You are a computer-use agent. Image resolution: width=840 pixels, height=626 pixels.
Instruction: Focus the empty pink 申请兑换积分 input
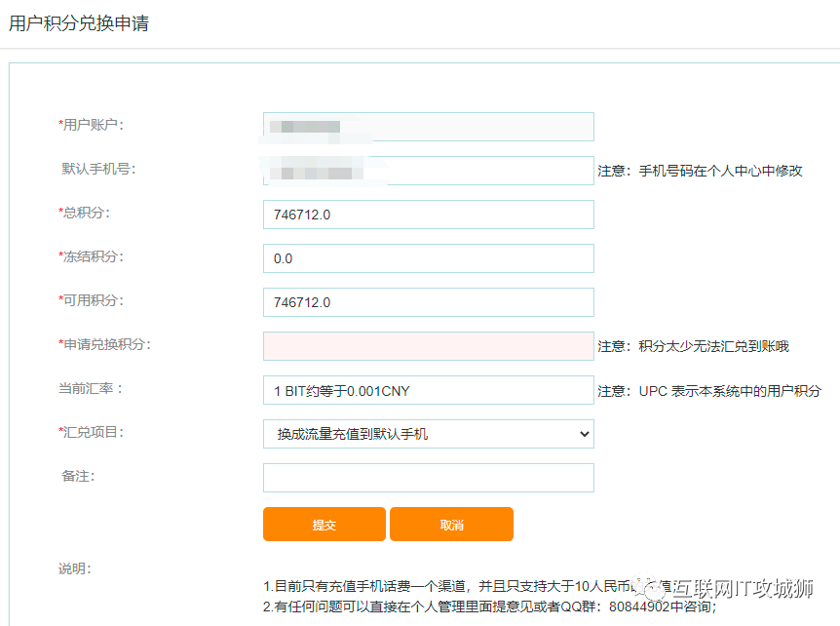pyautogui.click(x=428, y=346)
